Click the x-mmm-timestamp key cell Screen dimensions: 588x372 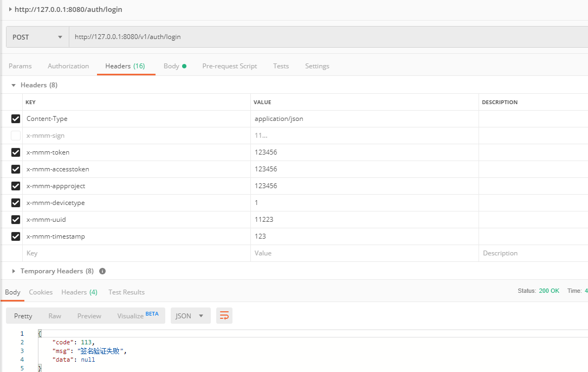pyautogui.click(x=137, y=236)
